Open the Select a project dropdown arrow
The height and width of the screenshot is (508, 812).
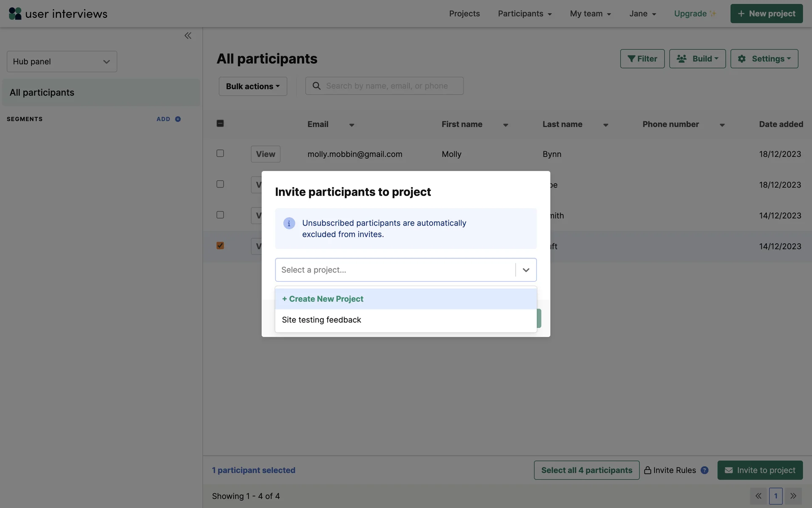pos(526,270)
